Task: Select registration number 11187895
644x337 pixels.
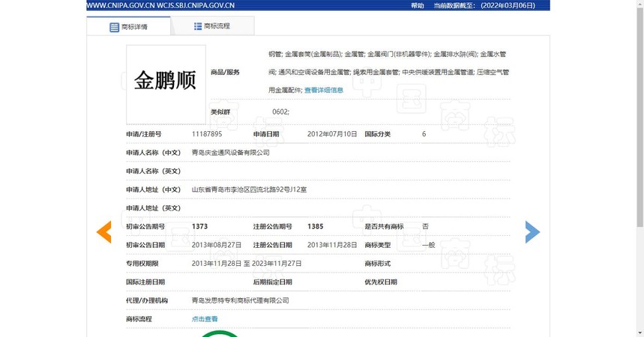Action: point(207,134)
